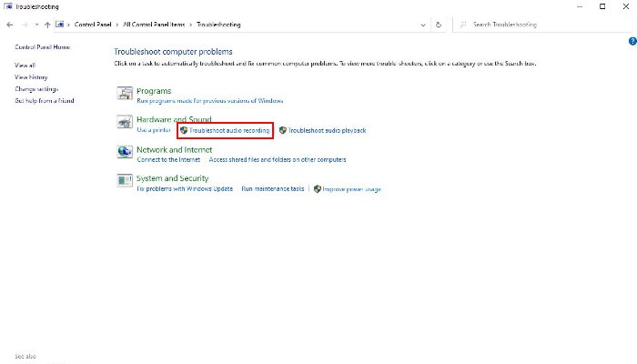
Task: Open the Connect to the Internet troubleshooter
Action: pos(167,159)
